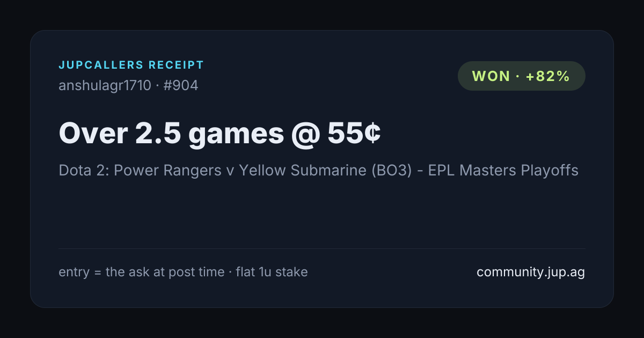The height and width of the screenshot is (338, 644).
Task: Click the WON +82% result badge
Action: coord(521,76)
